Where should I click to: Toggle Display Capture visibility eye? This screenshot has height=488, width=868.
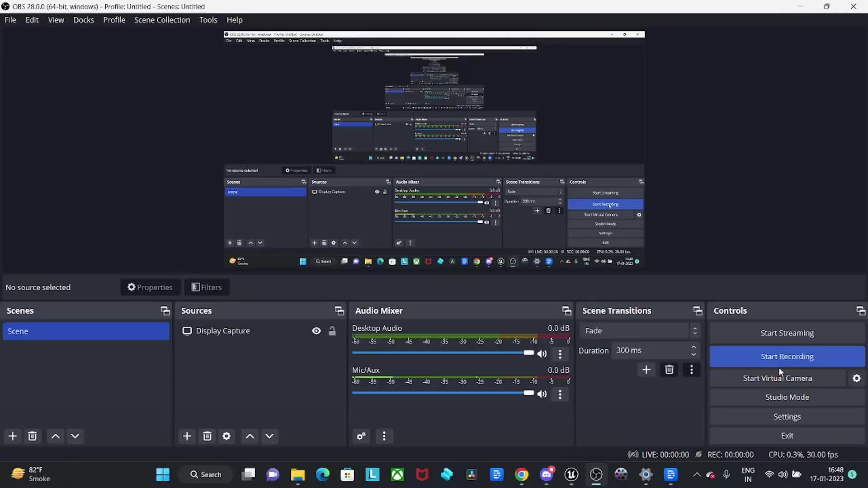pos(316,331)
